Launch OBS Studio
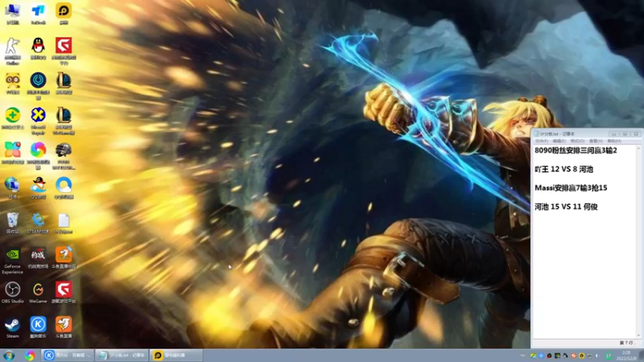Viewport: 644px width, 362px height. tap(13, 293)
